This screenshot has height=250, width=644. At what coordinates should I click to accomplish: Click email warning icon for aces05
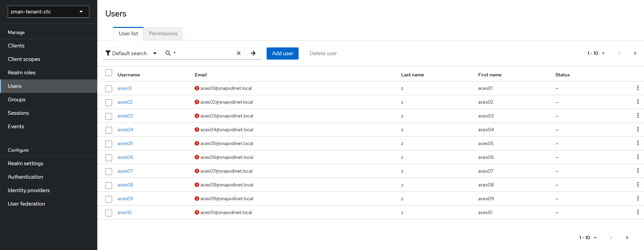tap(197, 143)
